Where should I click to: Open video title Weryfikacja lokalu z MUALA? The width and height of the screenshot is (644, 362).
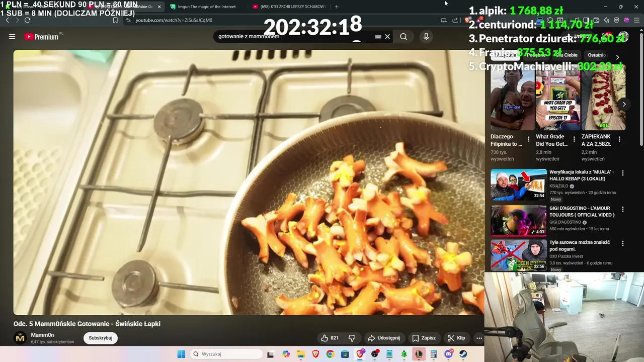(582, 175)
